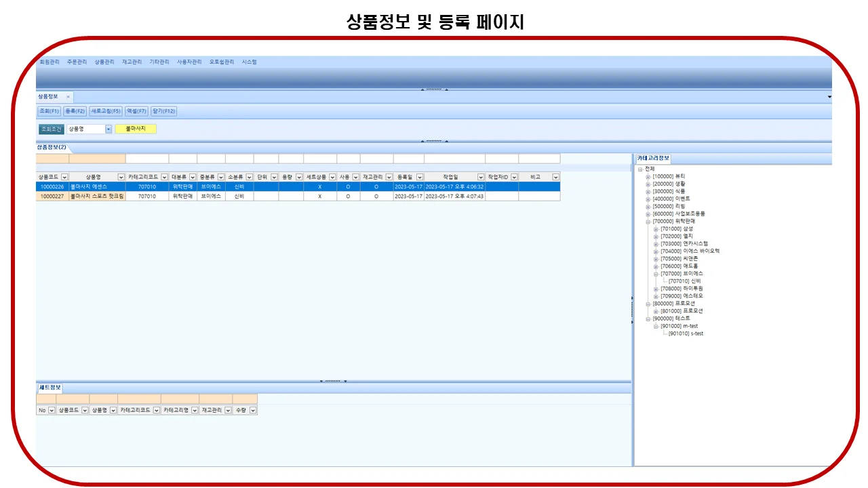The image size is (868, 488).
Task: Open the 카테고리명 column filter dropdown
Action: coord(195,410)
